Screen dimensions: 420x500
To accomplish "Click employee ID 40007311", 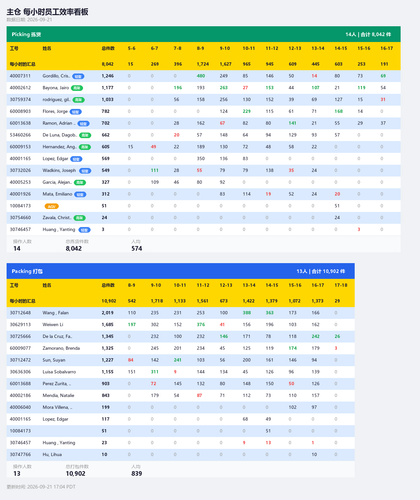I will pyautogui.click(x=20, y=76).
